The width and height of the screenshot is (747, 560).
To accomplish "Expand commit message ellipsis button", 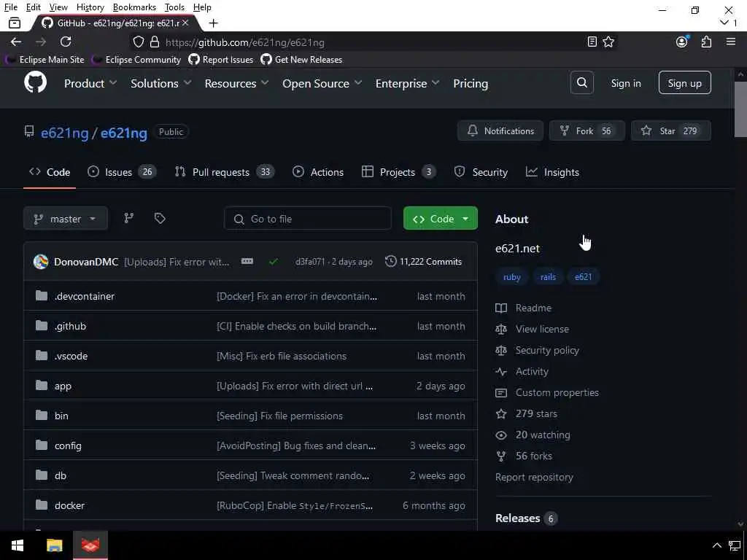I will (x=247, y=261).
